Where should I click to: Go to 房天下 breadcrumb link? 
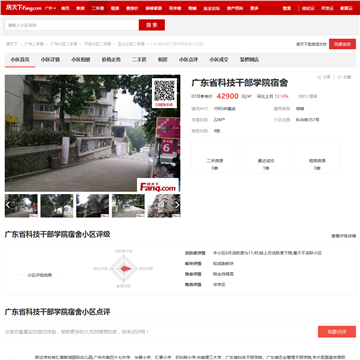pos(11,44)
